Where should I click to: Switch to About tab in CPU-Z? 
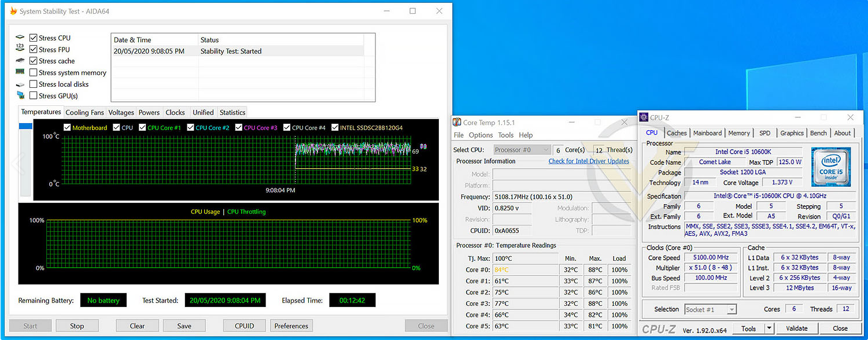pos(842,133)
